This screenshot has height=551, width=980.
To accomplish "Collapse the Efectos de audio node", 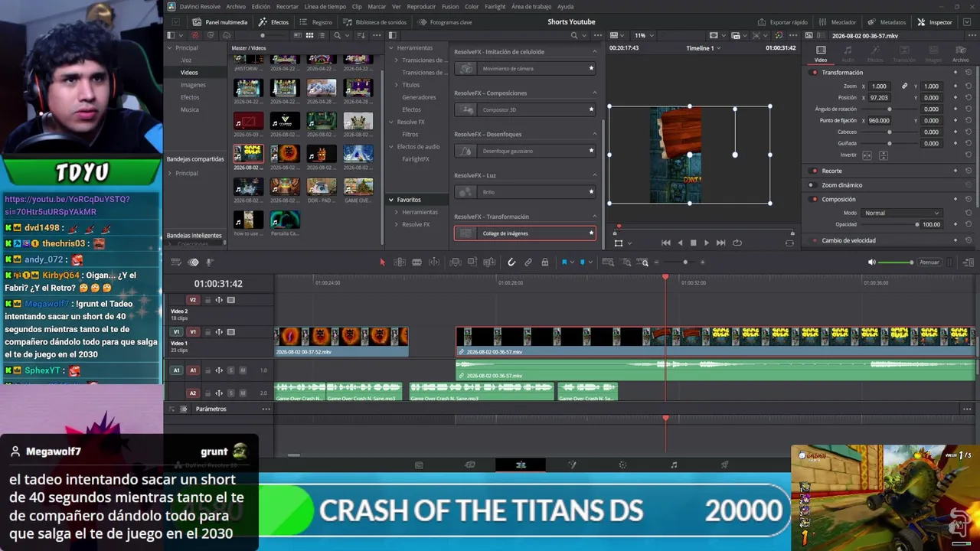I will [x=391, y=147].
